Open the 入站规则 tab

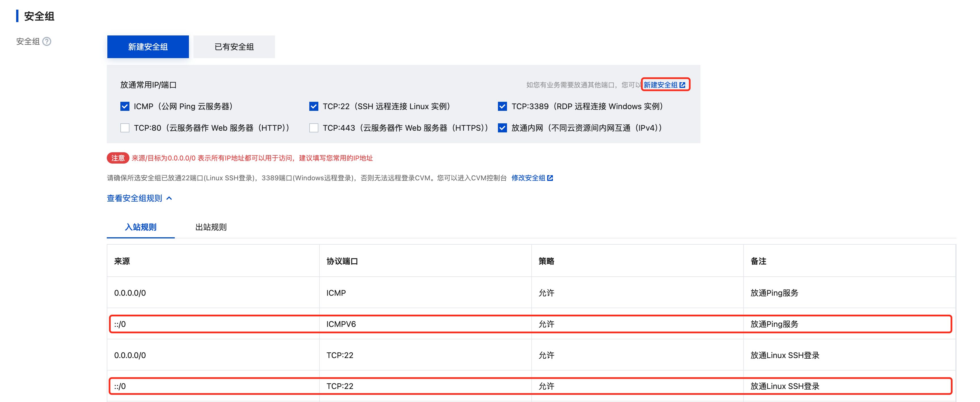[140, 227]
